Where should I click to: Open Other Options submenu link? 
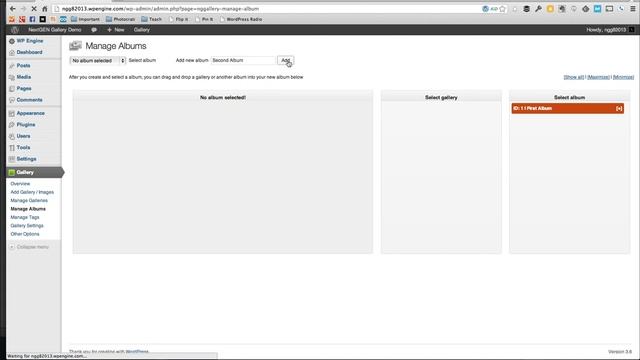point(25,234)
